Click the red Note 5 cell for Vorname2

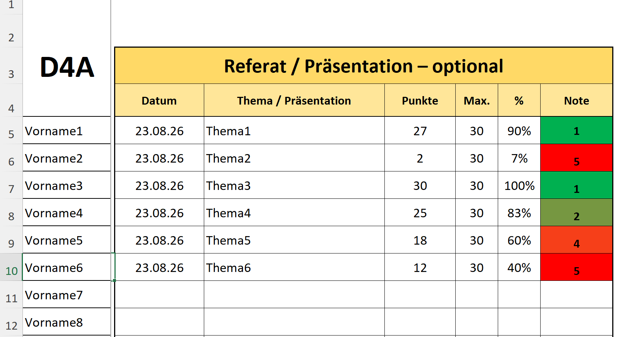576,158
